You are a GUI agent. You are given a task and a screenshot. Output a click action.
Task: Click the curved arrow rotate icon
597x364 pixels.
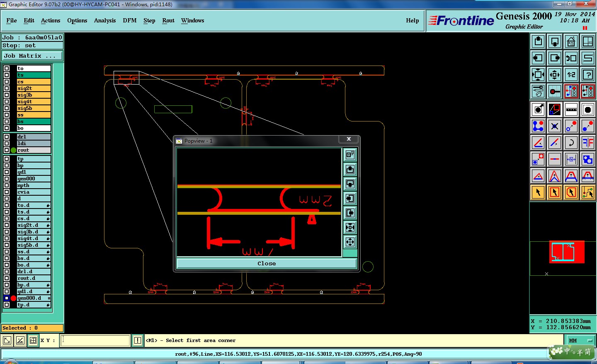coord(571,143)
